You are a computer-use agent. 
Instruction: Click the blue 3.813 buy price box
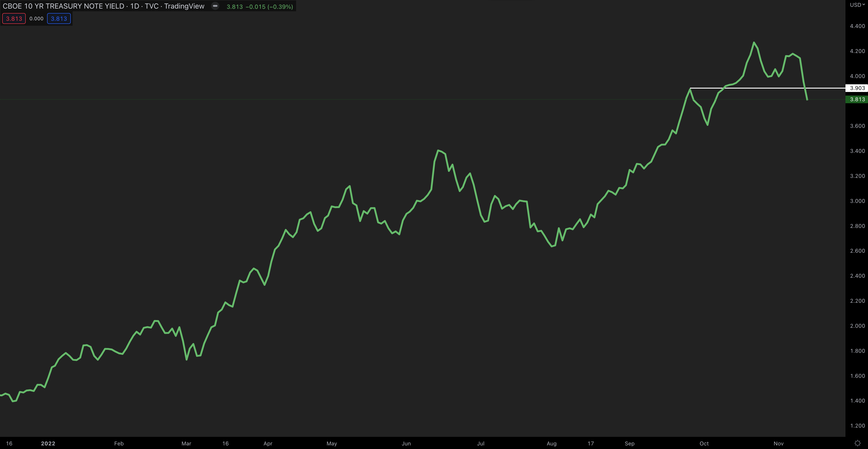click(59, 18)
